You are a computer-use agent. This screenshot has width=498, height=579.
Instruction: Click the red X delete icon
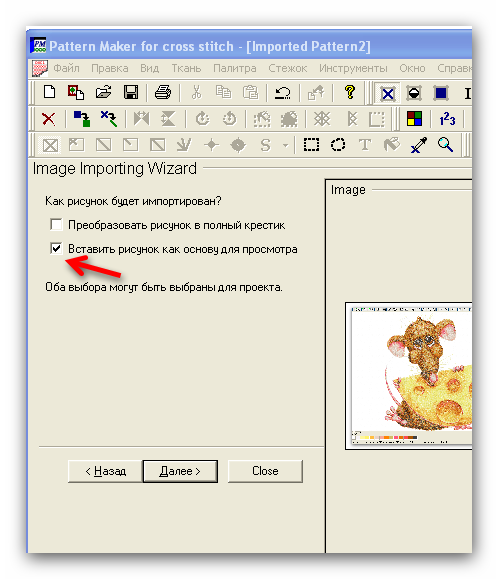point(48,119)
